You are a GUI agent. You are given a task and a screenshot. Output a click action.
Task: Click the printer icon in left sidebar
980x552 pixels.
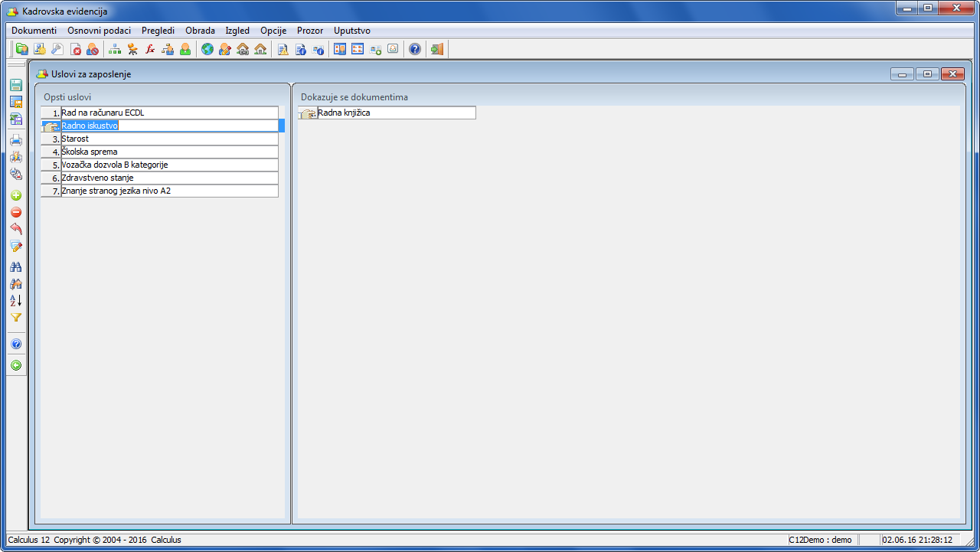point(16,140)
